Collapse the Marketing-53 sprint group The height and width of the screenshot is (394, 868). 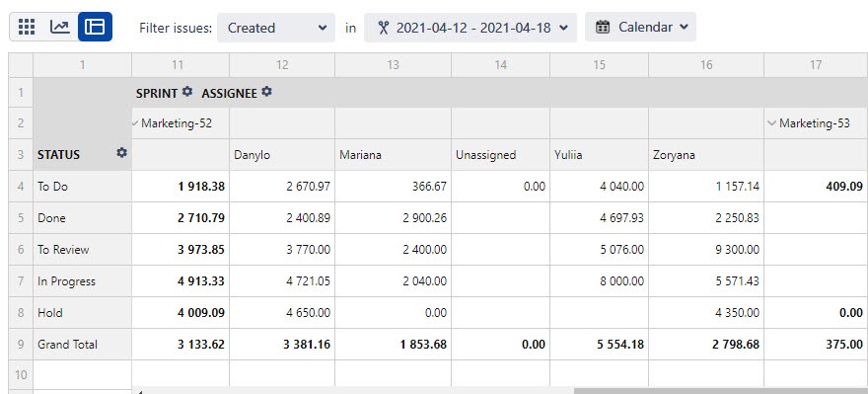tap(771, 123)
